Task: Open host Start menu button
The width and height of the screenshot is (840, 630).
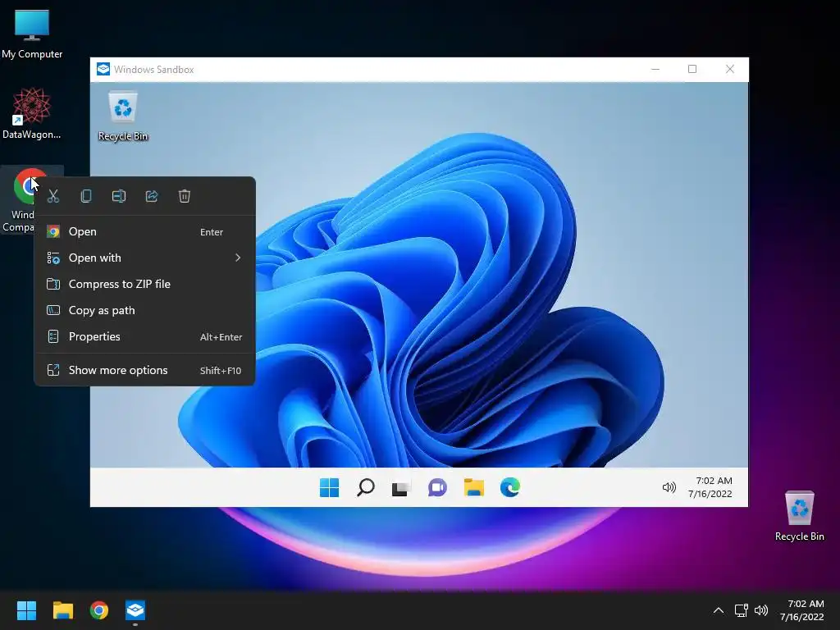Action: 26,610
